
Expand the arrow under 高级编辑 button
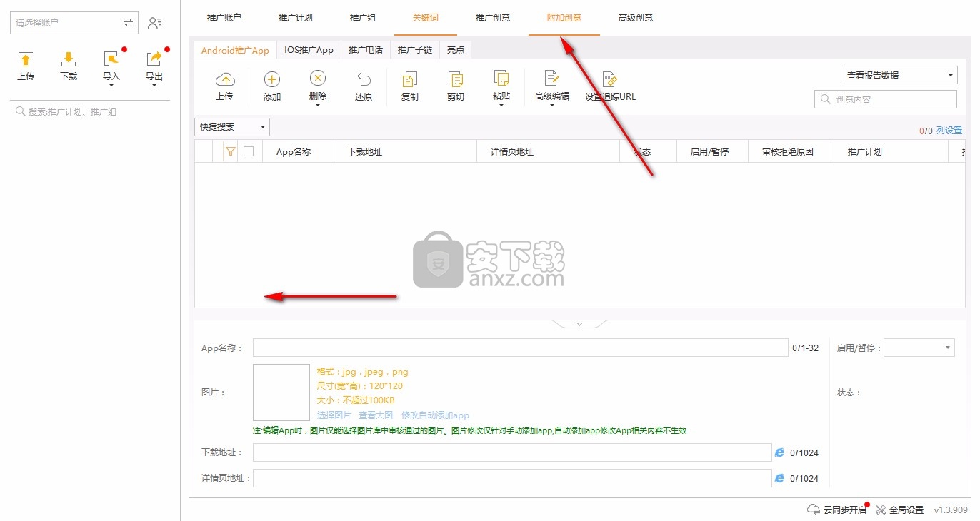click(552, 106)
